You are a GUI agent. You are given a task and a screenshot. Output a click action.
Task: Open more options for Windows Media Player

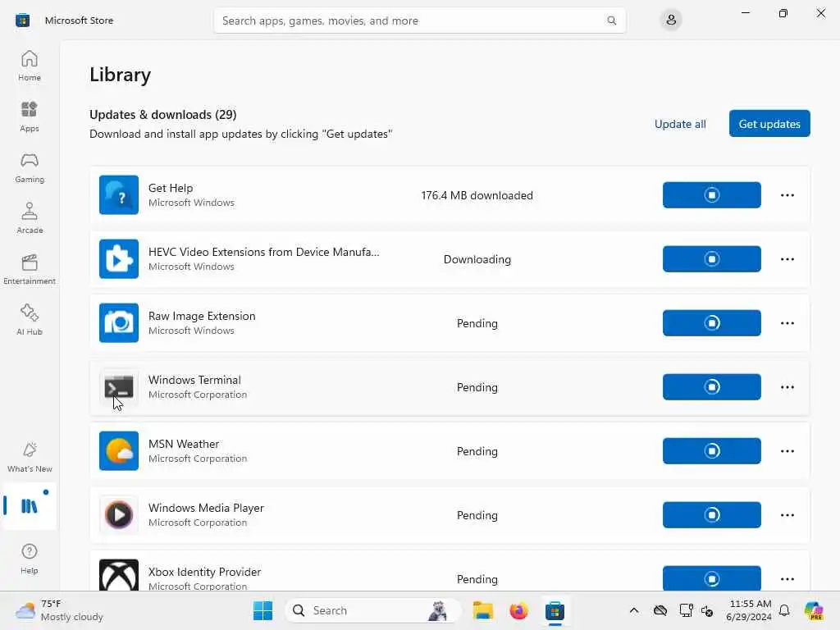[787, 515]
